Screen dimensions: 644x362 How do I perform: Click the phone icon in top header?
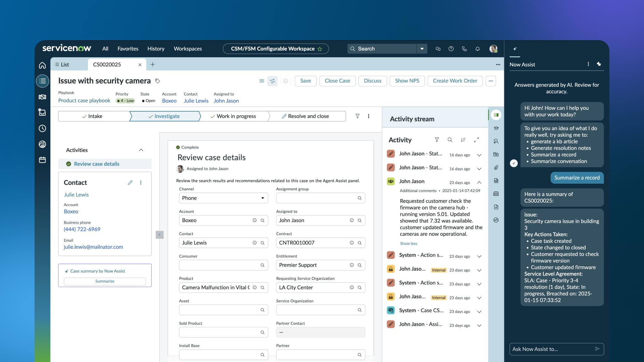[464, 49]
